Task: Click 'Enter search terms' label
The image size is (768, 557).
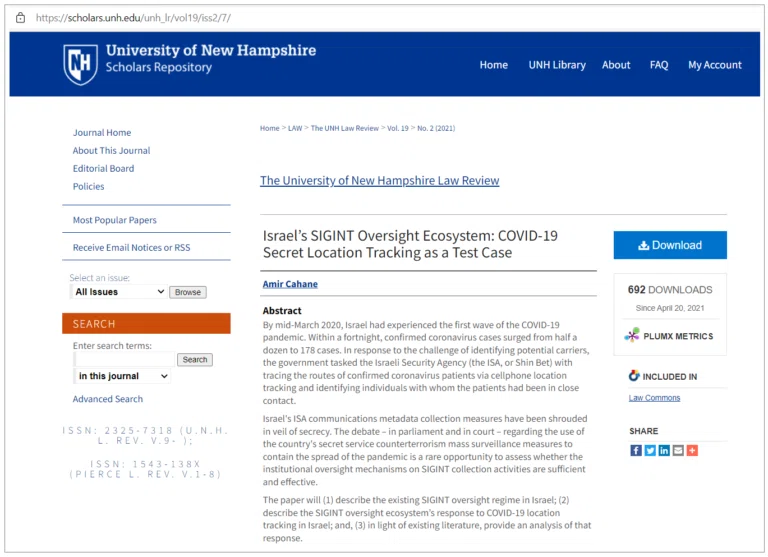Action: pos(112,346)
